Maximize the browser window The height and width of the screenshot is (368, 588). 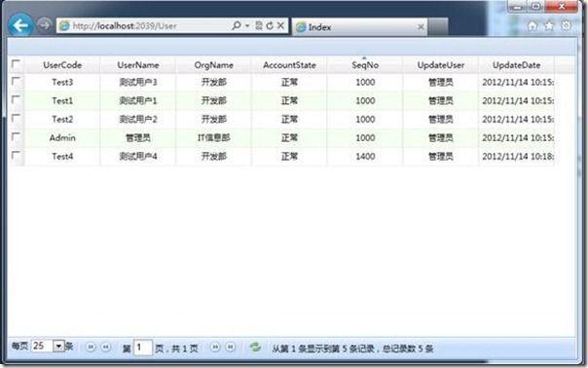click(x=536, y=7)
